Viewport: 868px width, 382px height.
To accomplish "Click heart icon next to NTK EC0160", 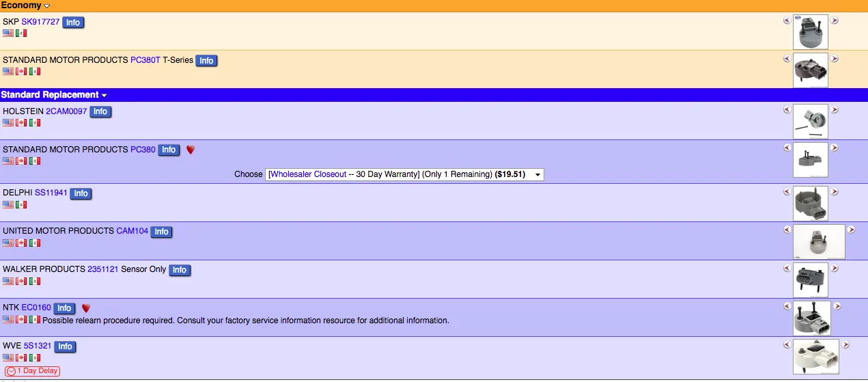I will tap(86, 308).
